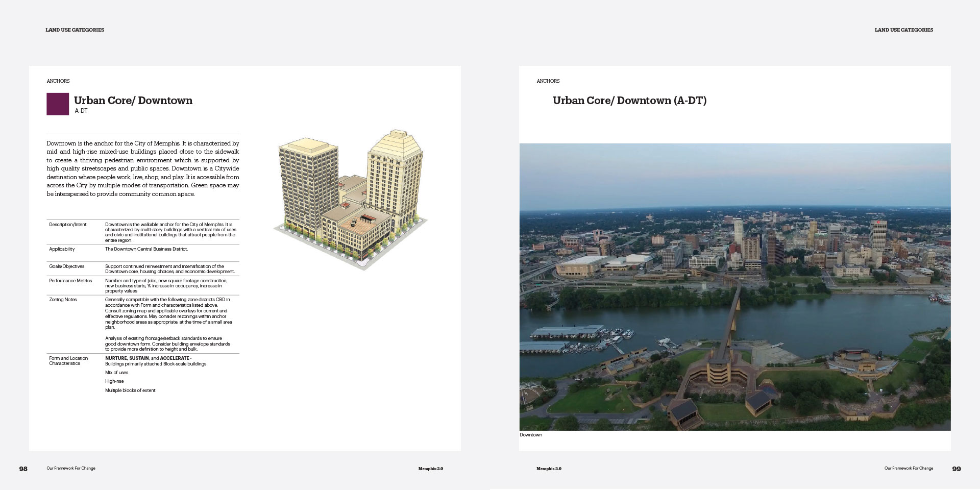Click the 'Applicability' row label

pyautogui.click(x=62, y=249)
